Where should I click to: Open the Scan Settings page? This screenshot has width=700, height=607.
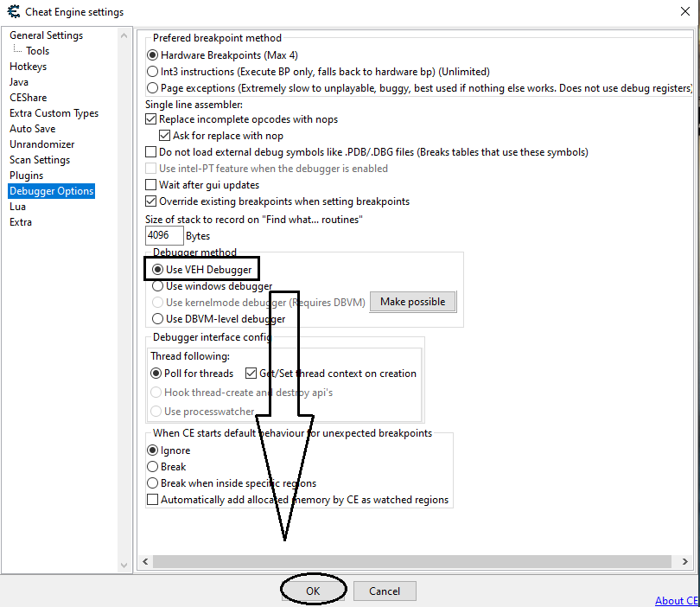(x=40, y=160)
